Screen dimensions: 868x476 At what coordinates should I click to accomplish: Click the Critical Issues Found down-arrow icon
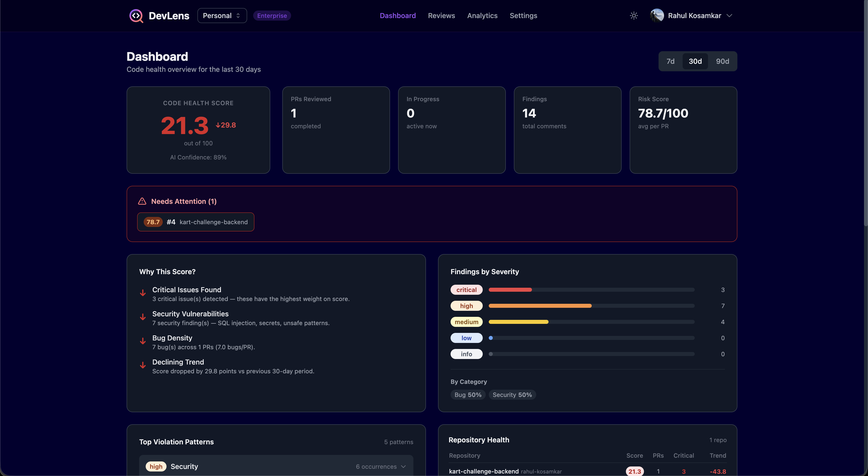pos(143,293)
